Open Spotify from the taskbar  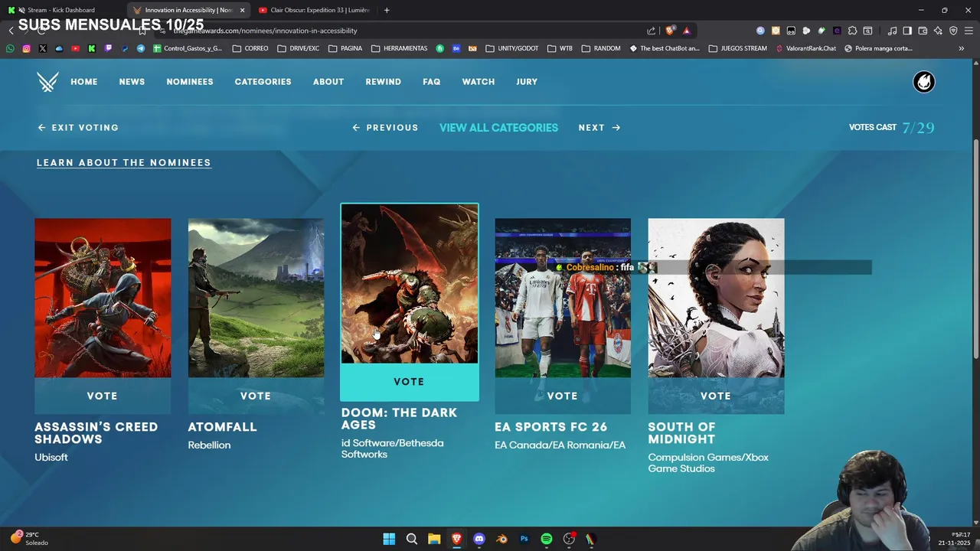547,539
